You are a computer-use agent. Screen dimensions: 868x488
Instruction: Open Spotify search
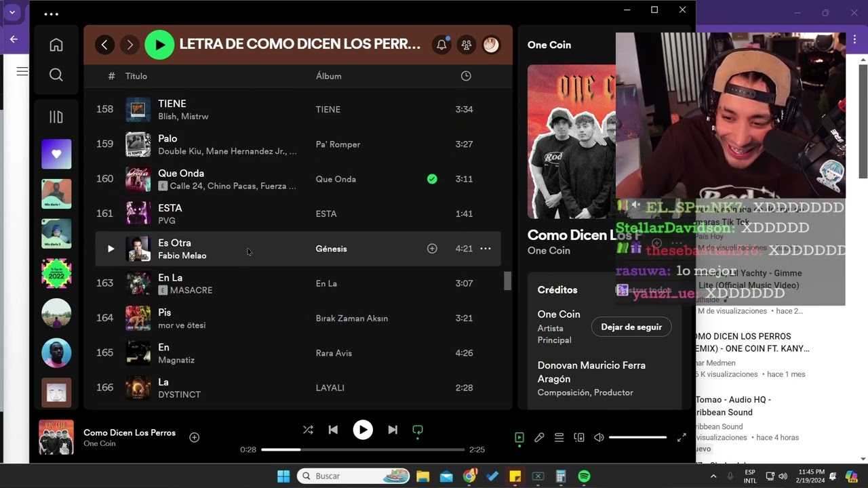pyautogui.click(x=56, y=75)
